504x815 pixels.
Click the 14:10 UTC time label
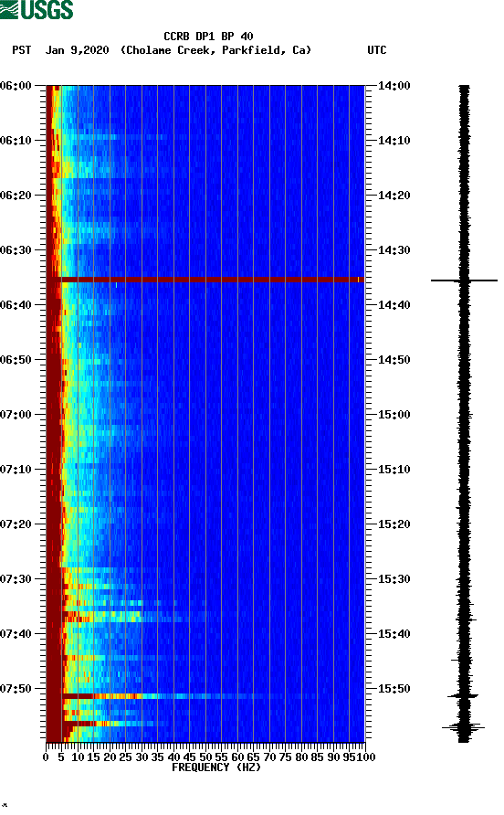point(394,141)
